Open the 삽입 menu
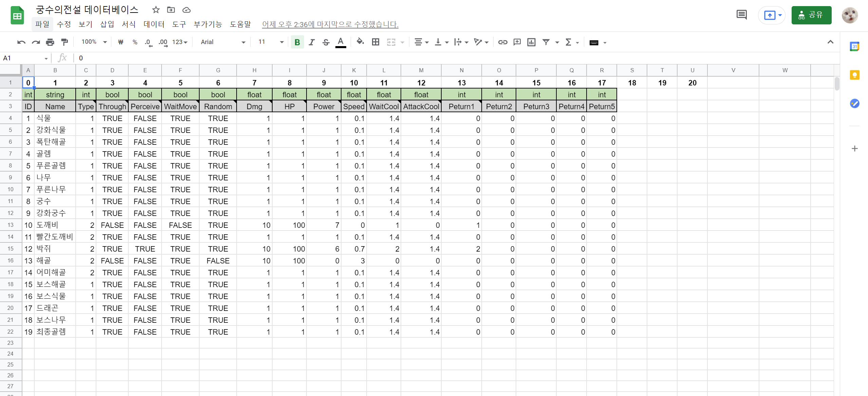This screenshot has width=868, height=396. (x=107, y=24)
